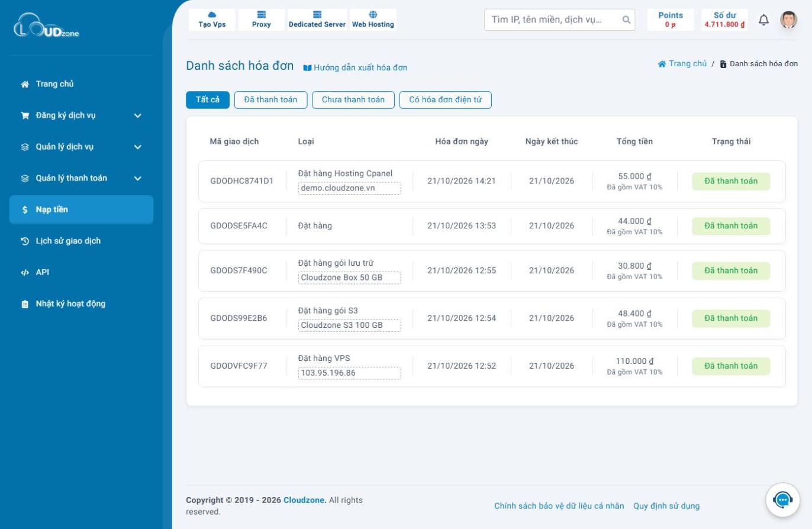
Task: Select the Chưa thanh toán filter tab
Action: (x=353, y=99)
